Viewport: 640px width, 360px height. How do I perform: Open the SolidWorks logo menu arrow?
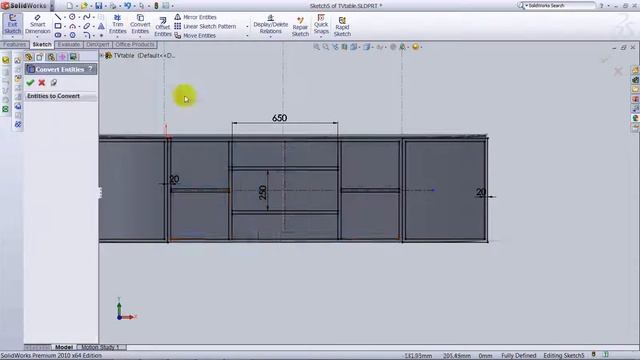(x=52, y=6)
